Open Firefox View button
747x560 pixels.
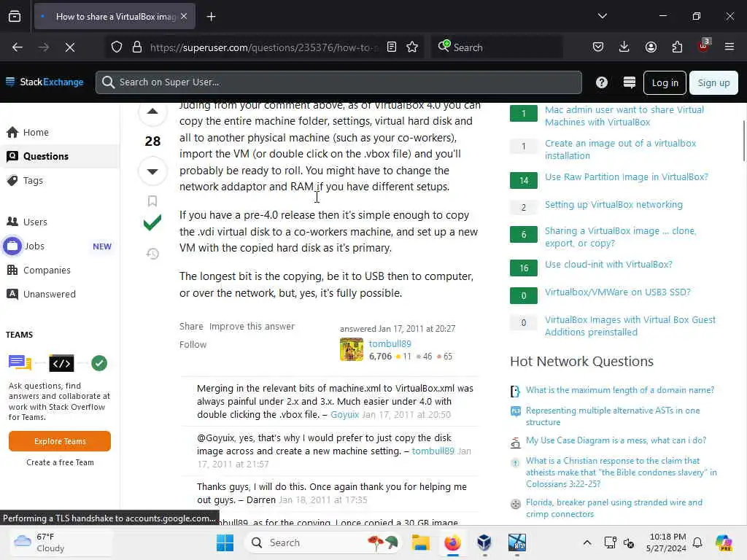(x=15, y=17)
